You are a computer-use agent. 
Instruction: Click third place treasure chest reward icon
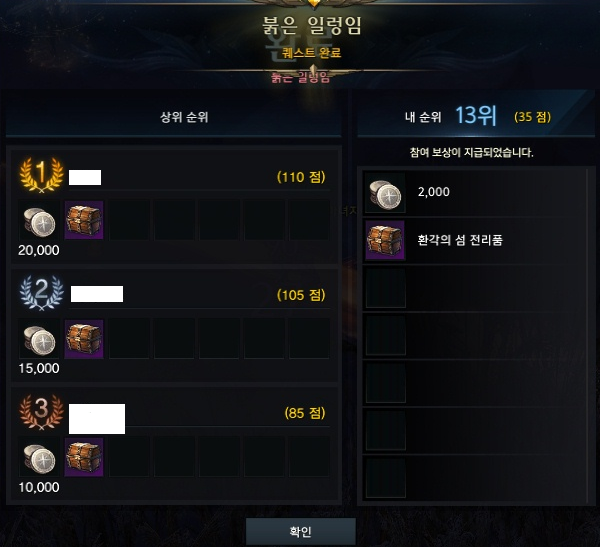[x=84, y=457]
